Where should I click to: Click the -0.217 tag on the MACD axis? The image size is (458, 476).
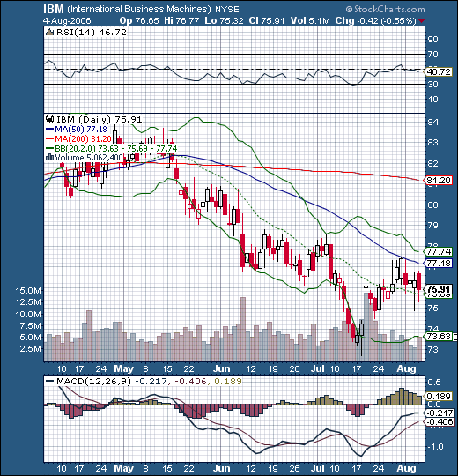pos(440,413)
